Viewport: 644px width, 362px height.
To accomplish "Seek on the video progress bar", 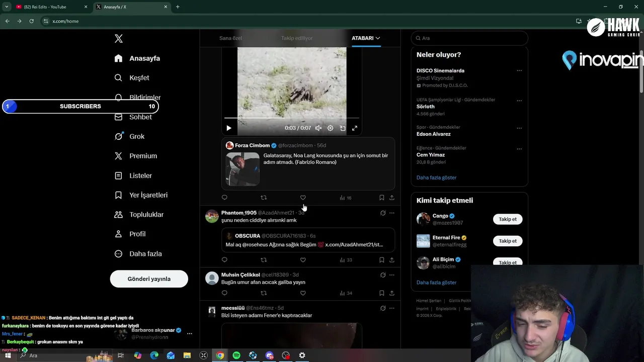I will pos(292,118).
